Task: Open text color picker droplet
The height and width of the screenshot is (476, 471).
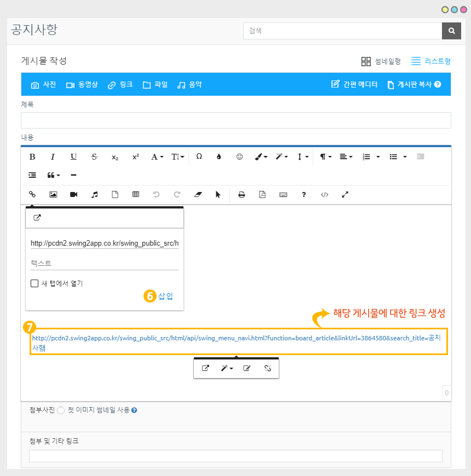Action: point(219,156)
